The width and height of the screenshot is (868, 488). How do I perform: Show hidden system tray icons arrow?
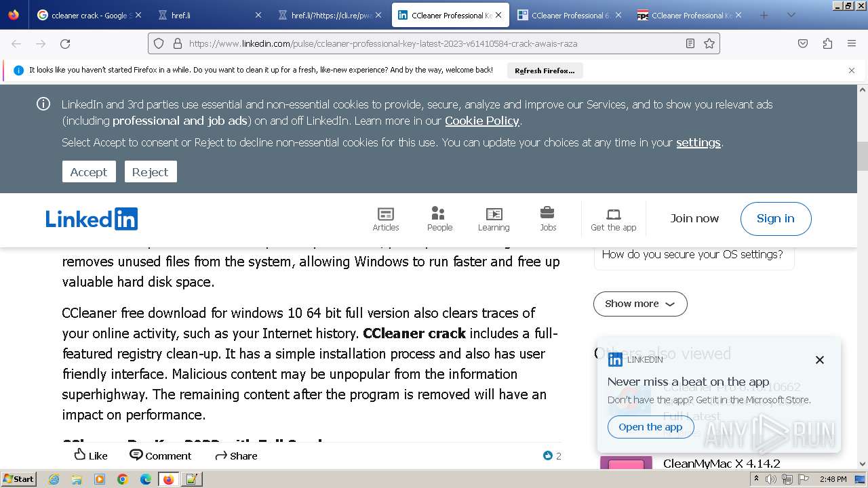(x=756, y=479)
